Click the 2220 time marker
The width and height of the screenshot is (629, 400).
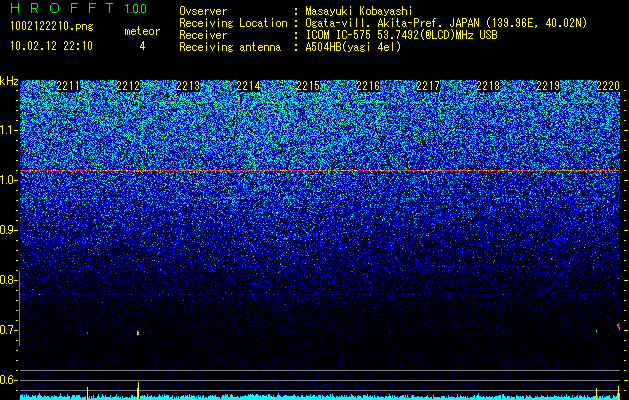[x=608, y=86]
